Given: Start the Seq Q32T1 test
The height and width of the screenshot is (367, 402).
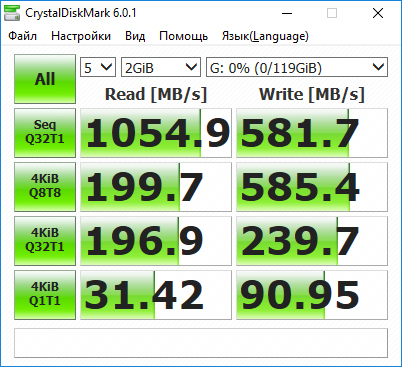Looking at the screenshot, I should pyautogui.click(x=45, y=133).
